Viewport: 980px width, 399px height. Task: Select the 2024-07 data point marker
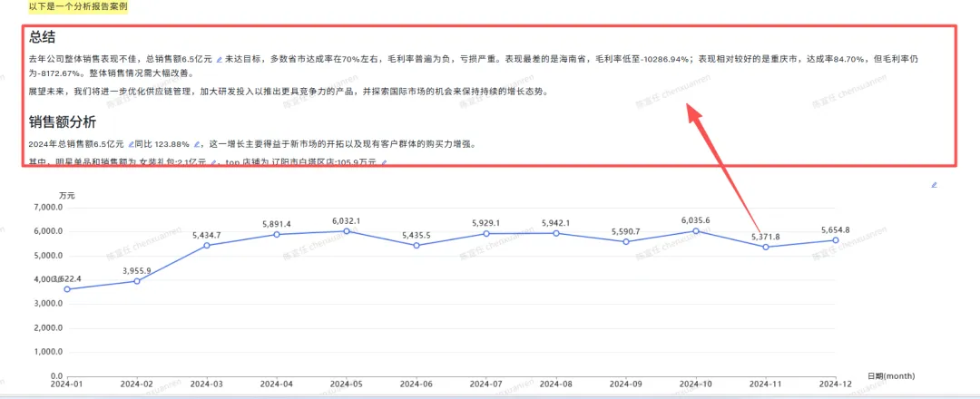[x=486, y=234]
